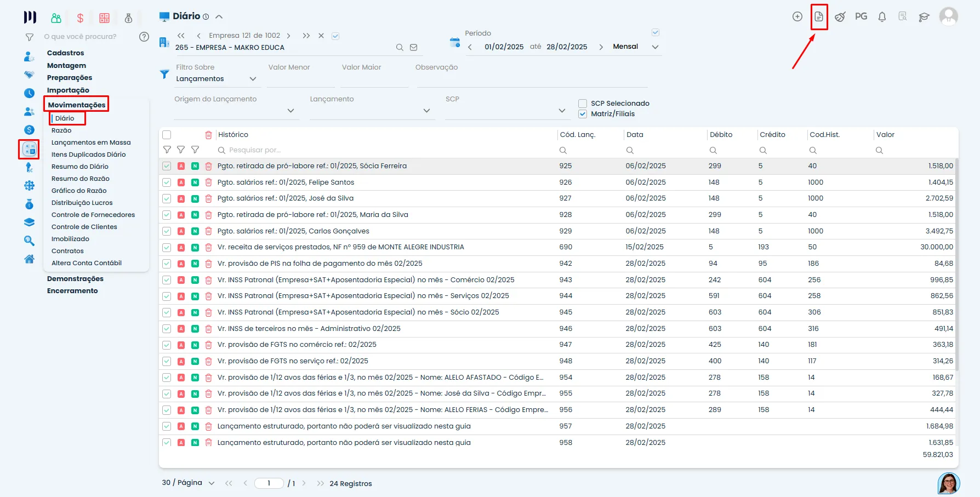Open the chat assistant avatar

point(949,483)
